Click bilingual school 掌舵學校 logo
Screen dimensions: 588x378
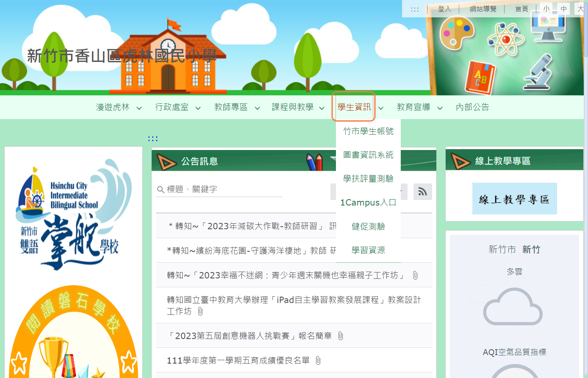point(73,215)
